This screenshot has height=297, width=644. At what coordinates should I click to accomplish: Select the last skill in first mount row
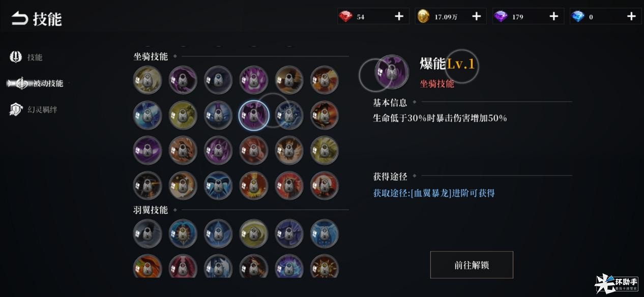pyautogui.click(x=325, y=80)
